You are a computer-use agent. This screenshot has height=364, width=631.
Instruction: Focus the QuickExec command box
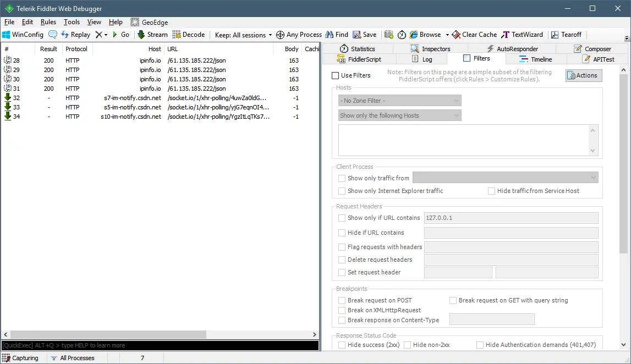[160, 345]
